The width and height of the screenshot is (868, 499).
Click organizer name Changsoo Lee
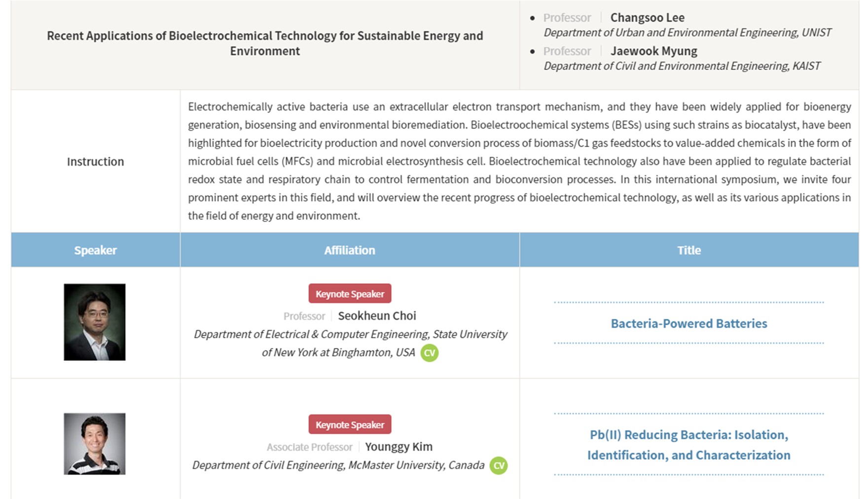(647, 18)
